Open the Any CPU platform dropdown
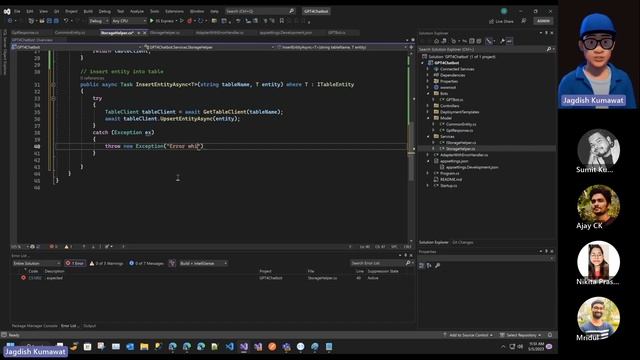This screenshot has height=360, width=640. 129,21
